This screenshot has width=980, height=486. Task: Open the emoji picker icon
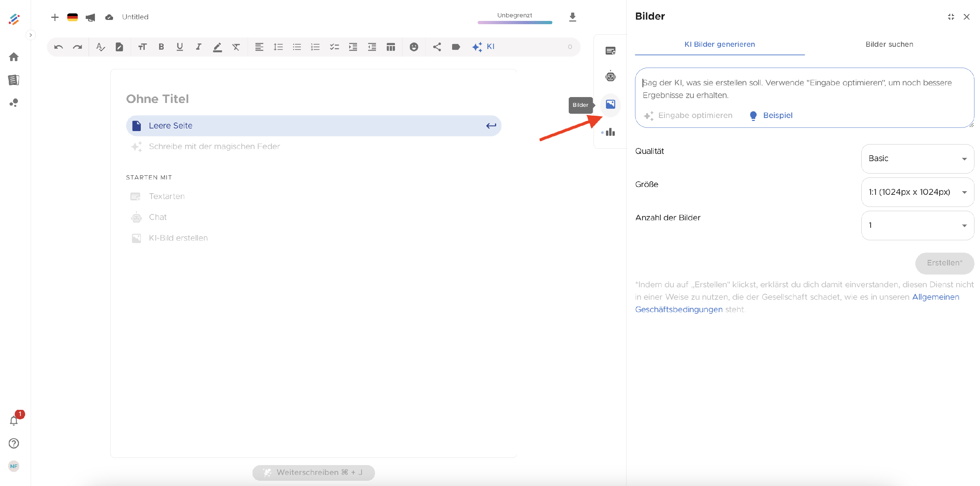click(414, 47)
